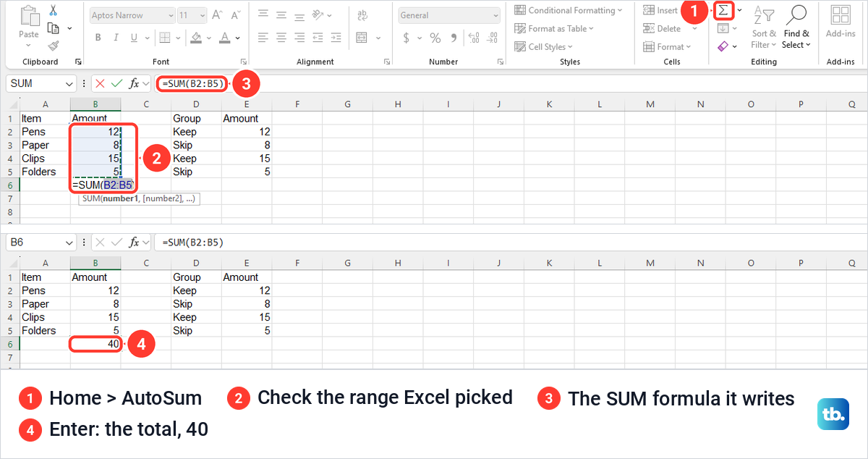Click the Name Box showing SUM
Screen dimensions: 868x459
[41, 83]
